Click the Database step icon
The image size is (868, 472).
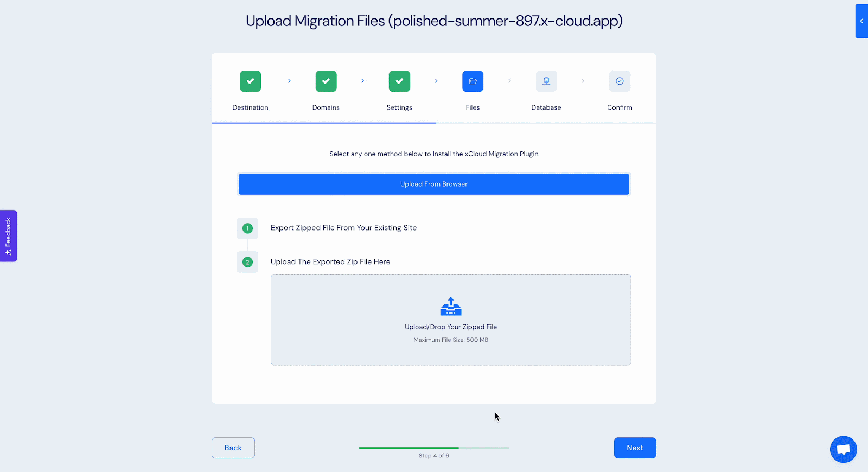click(546, 81)
